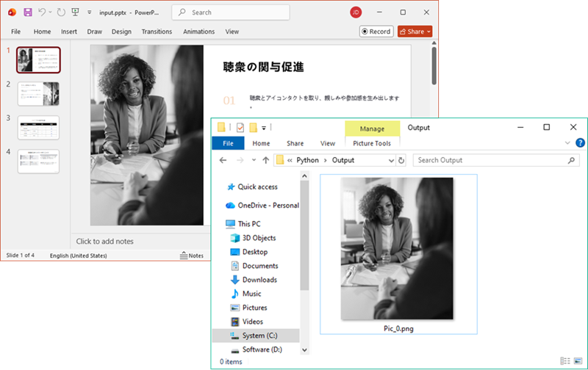
Task: Click 'Slide 1 of 4' status text
Action: point(21,255)
